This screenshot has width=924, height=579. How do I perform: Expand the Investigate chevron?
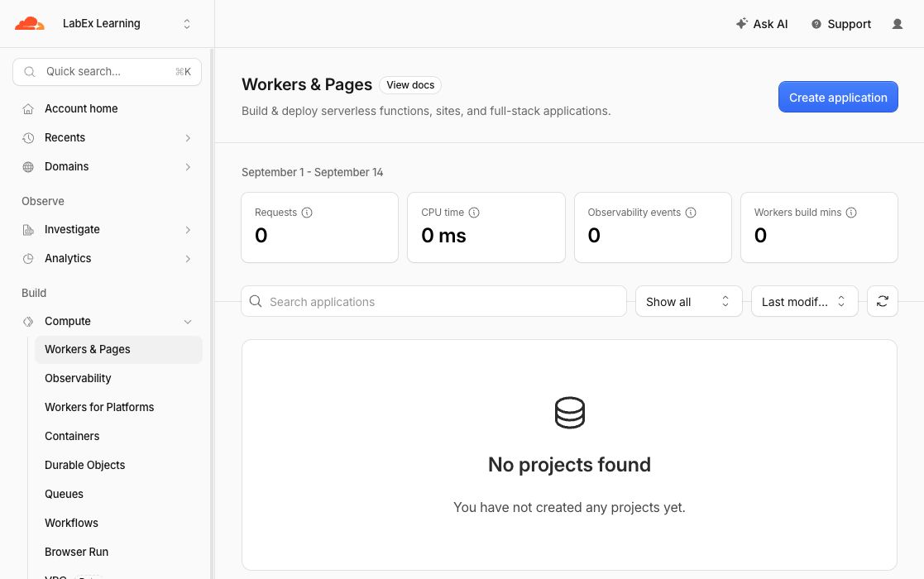pyautogui.click(x=188, y=230)
